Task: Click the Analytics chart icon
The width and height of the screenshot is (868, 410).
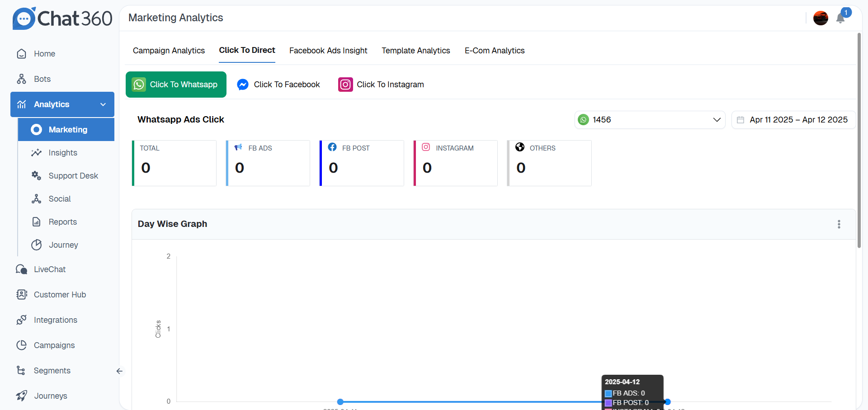Action: point(21,104)
